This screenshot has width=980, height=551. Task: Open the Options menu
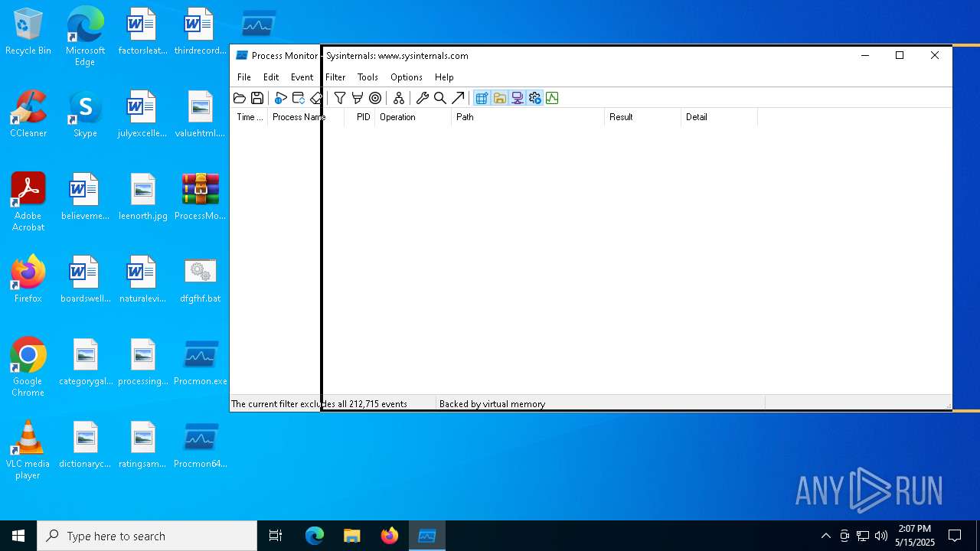(407, 77)
